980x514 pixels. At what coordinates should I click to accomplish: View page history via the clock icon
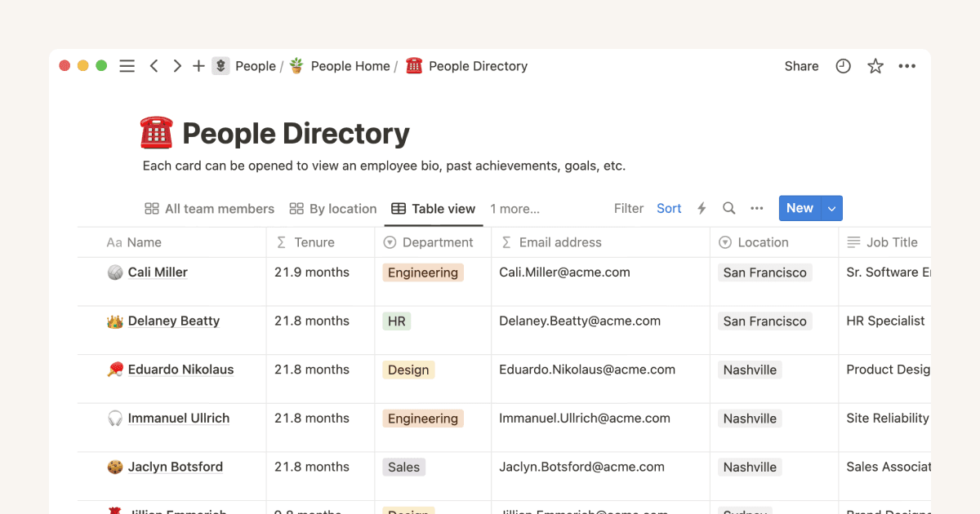(x=843, y=66)
